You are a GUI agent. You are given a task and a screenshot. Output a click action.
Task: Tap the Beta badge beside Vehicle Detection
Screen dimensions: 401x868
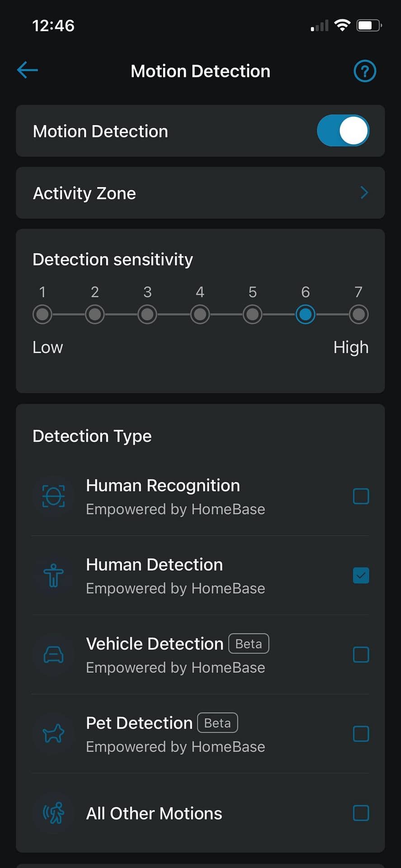coord(249,644)
